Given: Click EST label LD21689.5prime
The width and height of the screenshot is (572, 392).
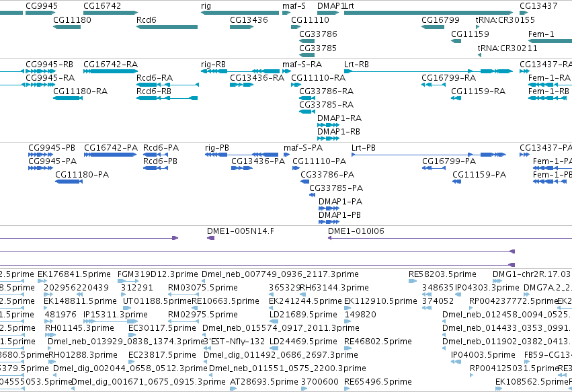Looking at the screenshot, I should [x=303, y=314].
